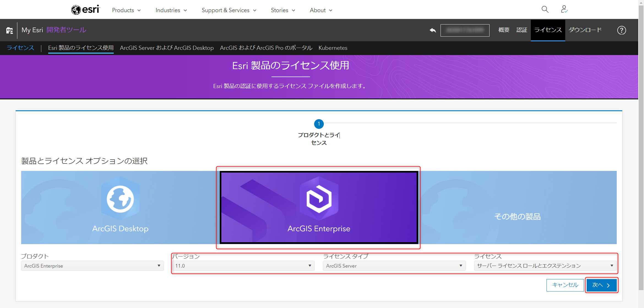Switch to the 概要 tab
The height and width of the screenshot is (308, 644).
(504, 30)
